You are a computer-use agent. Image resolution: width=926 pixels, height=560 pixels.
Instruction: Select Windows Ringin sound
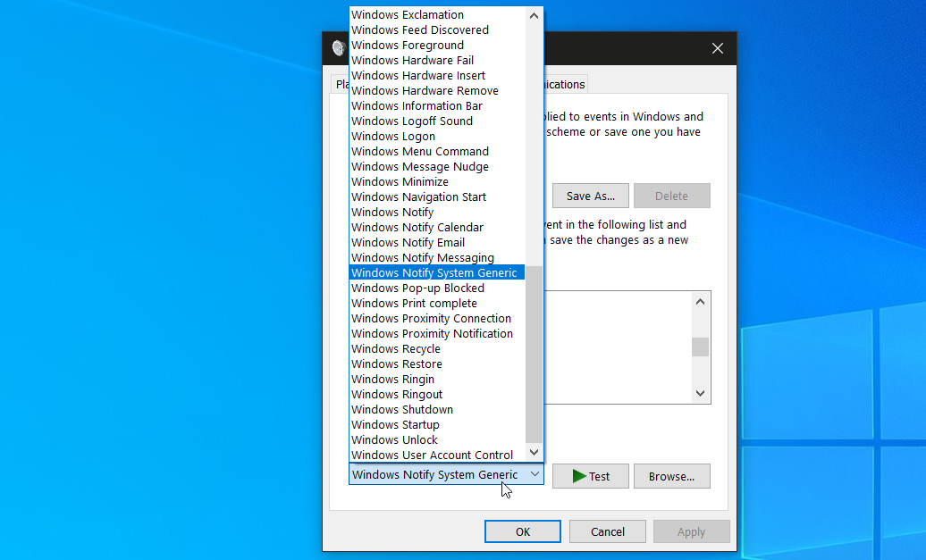[x=437, y=380]
